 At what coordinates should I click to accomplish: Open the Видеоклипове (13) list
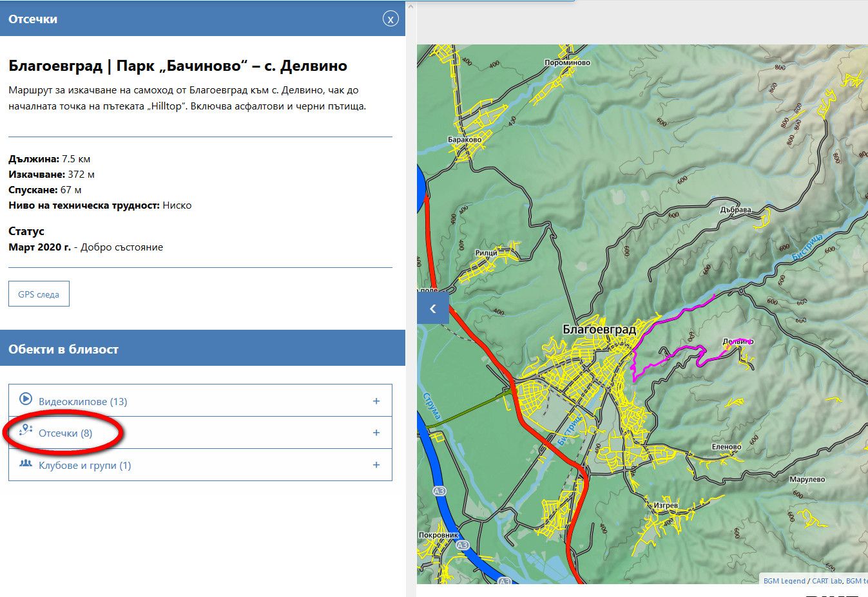[x=82, y=401]
